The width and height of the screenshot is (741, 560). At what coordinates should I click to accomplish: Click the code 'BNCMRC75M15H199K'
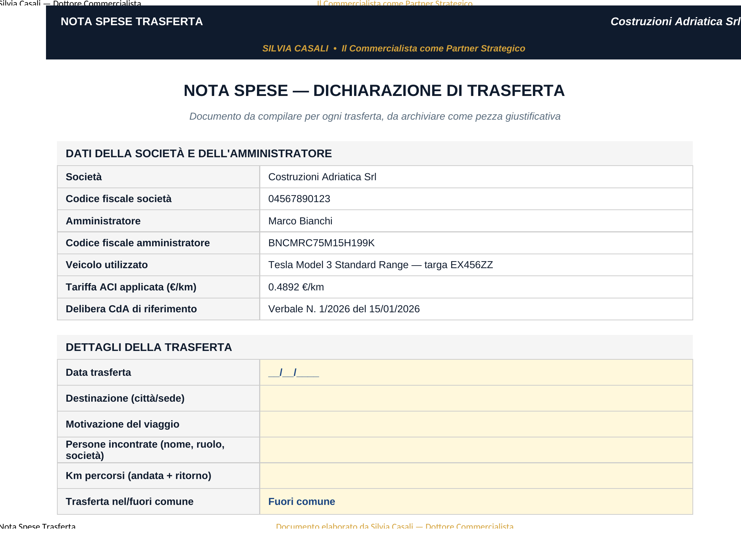click(321, 243)
